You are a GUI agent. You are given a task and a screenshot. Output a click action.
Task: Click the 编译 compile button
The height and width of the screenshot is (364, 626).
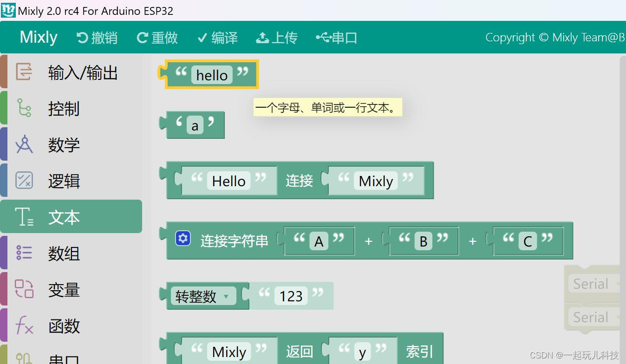click(217, 38)
